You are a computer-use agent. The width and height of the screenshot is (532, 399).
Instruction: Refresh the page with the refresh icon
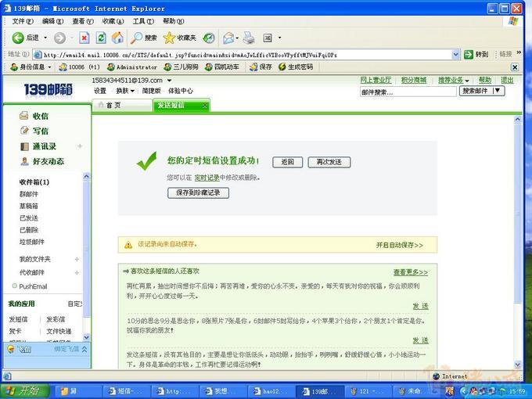tap(101, 38)
